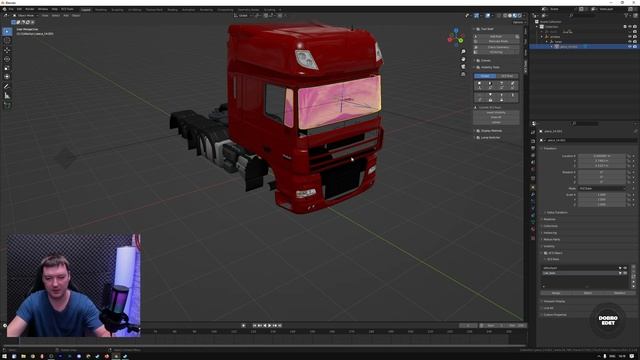Open Modifiers wrench properties tab
Viewport: 640px width, 360px height.
[x=533, y=195]
